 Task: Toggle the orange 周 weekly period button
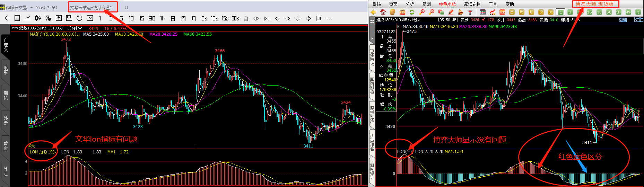click(x=522, y=12)
